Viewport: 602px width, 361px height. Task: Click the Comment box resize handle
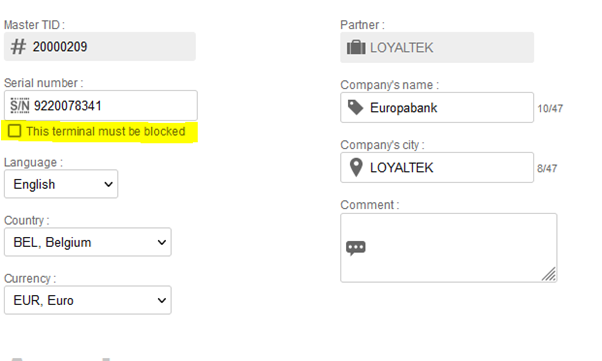point(549,274)
